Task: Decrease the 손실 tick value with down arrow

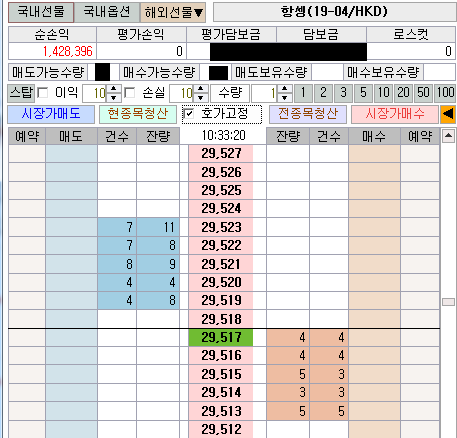Action: tap(201, 98)
